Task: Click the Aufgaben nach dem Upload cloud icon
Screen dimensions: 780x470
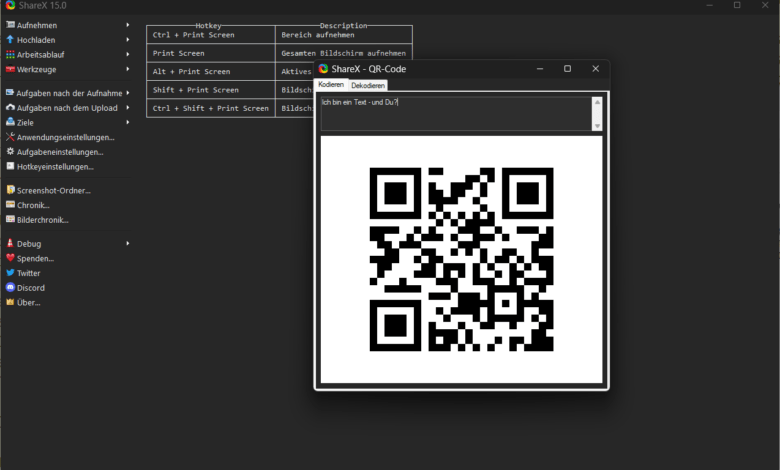Action: coord(10,107)
